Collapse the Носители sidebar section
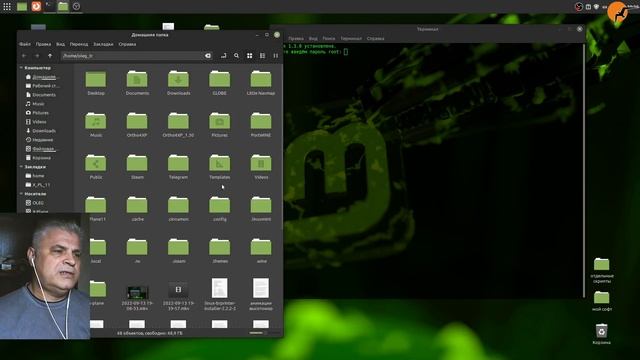Image resolution: width=640 pixels, height=360 pixels. tap(21, 194)
